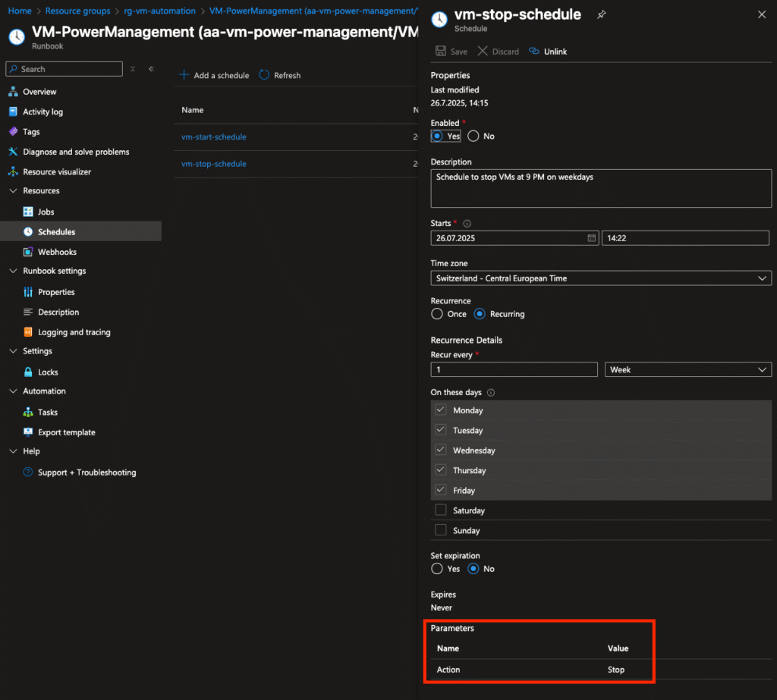Viewport: 777px width, 700px height.
Task: Go to Activity log
Action: pyautogui.click(x=42, y=111)
